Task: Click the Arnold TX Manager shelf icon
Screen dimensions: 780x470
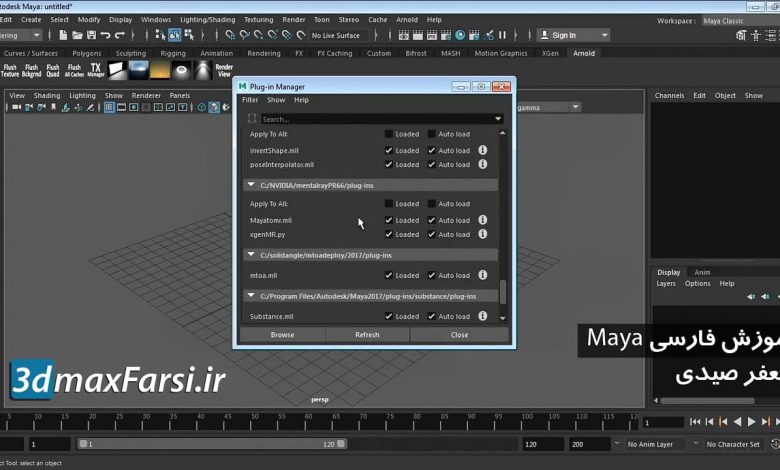Action: click(96, 71)
